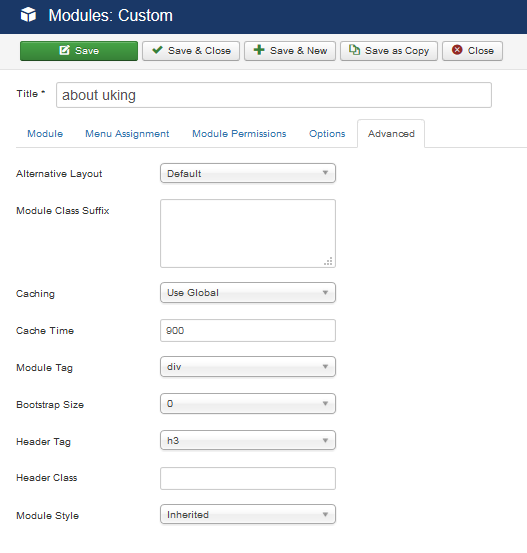Screen dimensions: 527x553
Task: Expand the Bootstrap Size dropdown
Action: (248, 403)
